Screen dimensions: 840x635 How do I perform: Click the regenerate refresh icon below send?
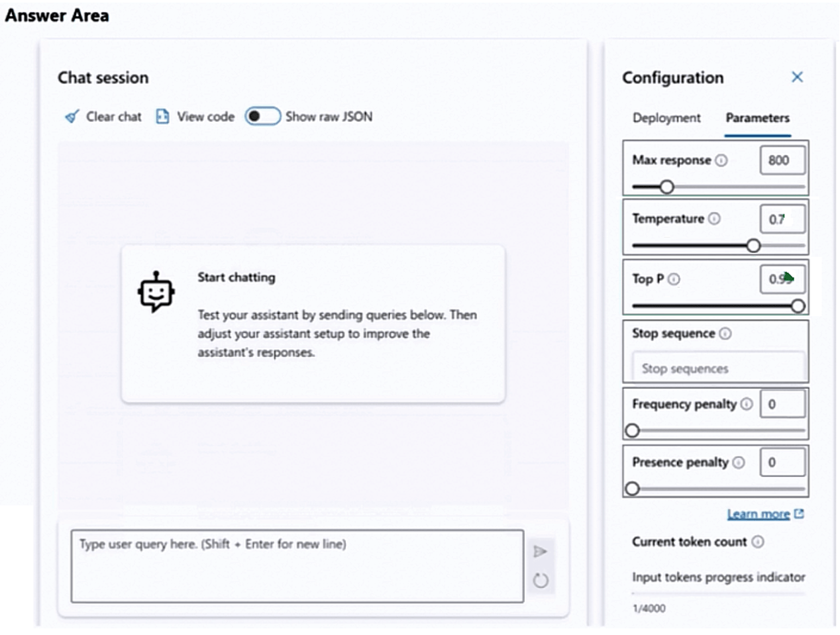[541, 581]
